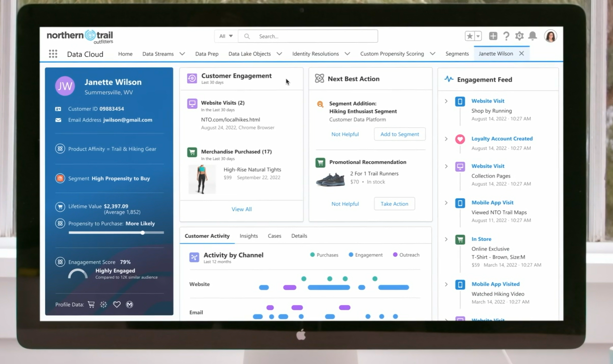This screenshot has width=613, height=364.
Task: Open the Custom Propensity Scoring chevron
Action: point(432,54)
